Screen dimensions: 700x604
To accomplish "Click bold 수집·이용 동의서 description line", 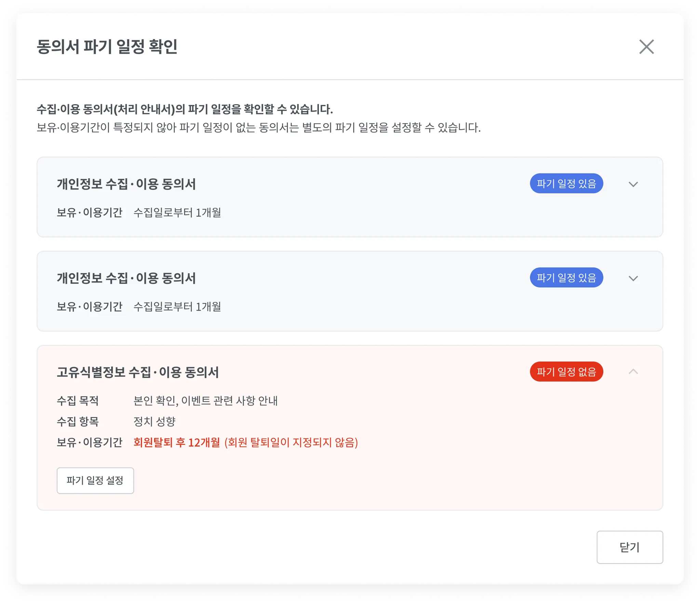I will click(x=185, y=109).
